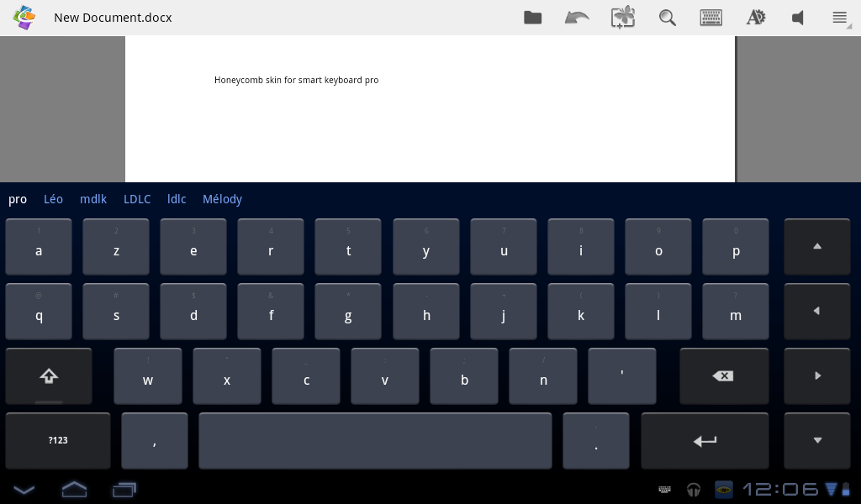Tap the headphones notification icon
861x504 pixels.
(x=694, y=489)
